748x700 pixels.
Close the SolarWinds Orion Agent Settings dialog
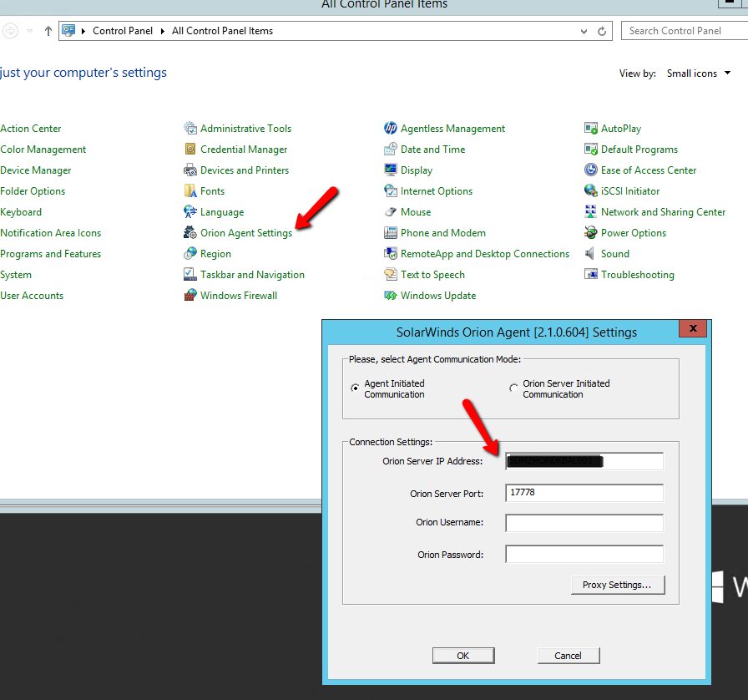pos(693,328)
